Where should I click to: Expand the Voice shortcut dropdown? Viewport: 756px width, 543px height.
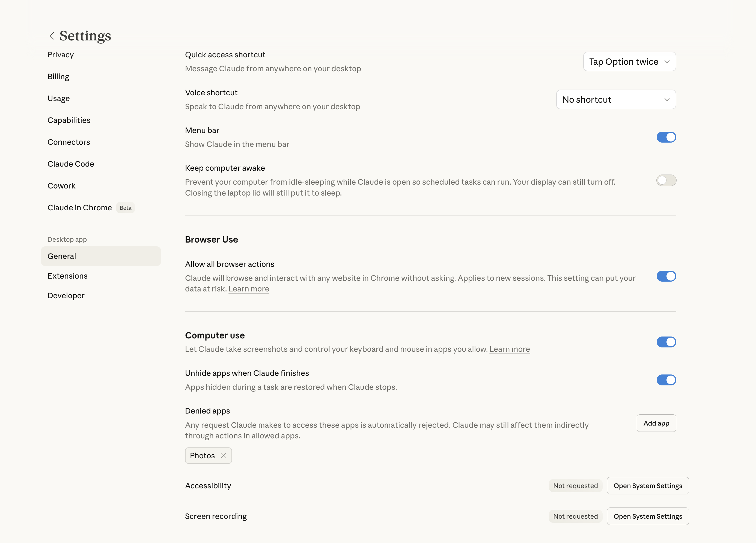click(x=616, y=99)
